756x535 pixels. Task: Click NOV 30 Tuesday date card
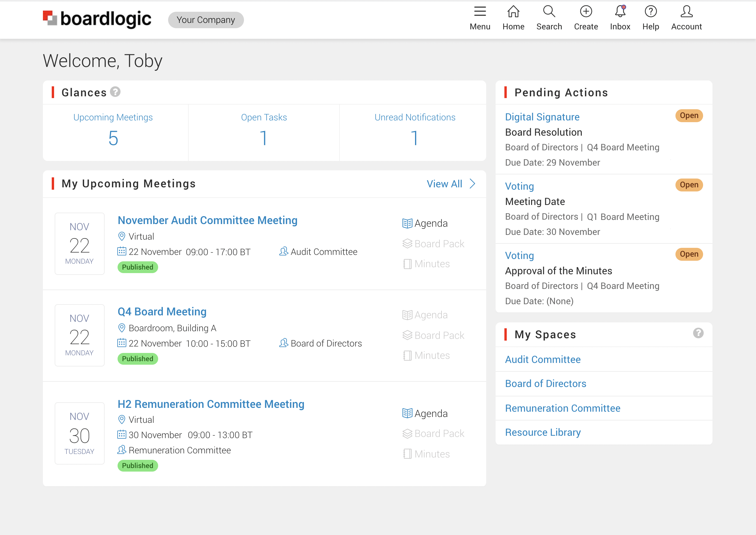click(x=79, y=433)
